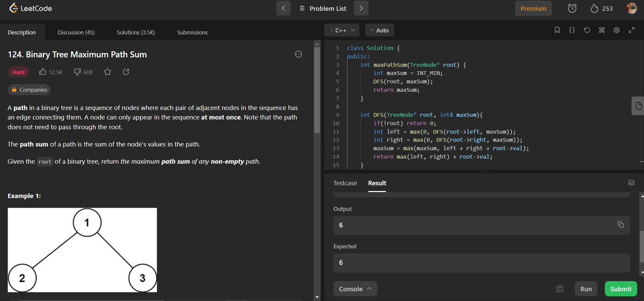Open the streak flame counter 253
This screenshot has height=301, width=644.
(602, 8)
